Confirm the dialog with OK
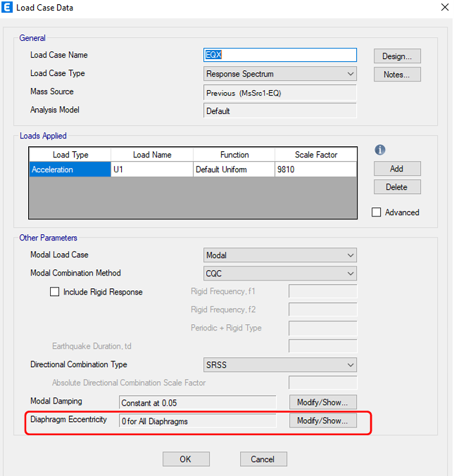The height and width of the screenshot is (476, 454). (186, 459)
